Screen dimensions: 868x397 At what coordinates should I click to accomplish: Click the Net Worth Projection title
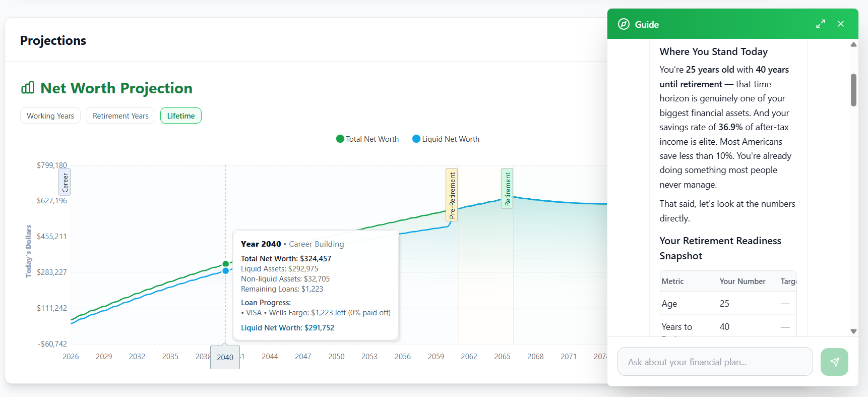pyautogui.click(x=116, y=88)
